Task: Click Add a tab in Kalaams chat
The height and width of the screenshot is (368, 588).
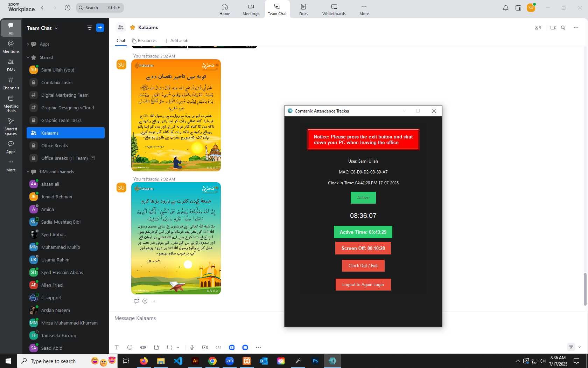Action: [x=176, y=41]
